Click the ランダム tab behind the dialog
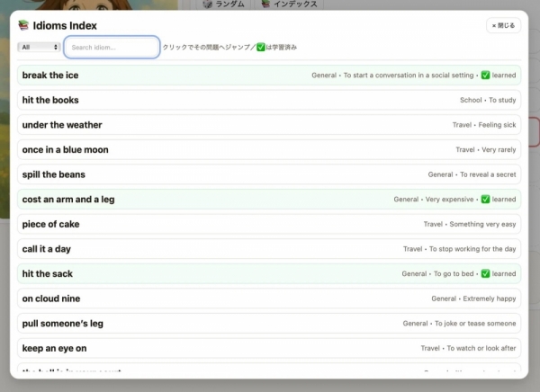Screen dimensions: 540x392 224,4
